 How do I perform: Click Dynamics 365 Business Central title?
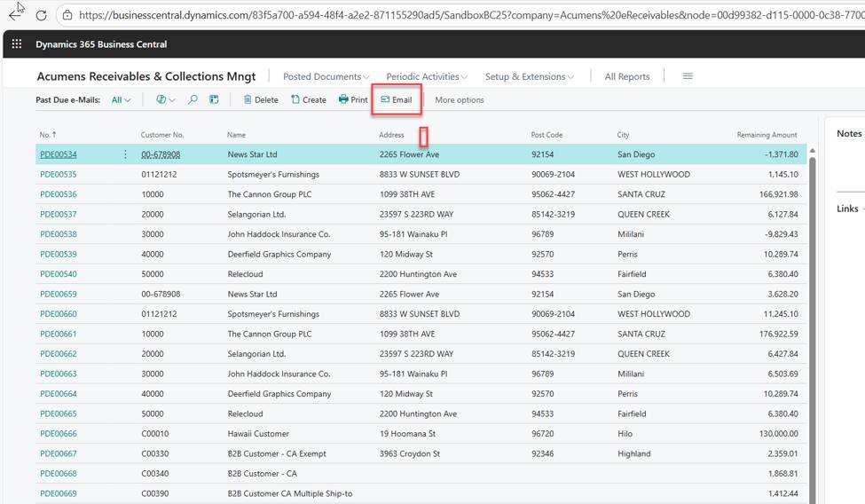click(101, 44)
